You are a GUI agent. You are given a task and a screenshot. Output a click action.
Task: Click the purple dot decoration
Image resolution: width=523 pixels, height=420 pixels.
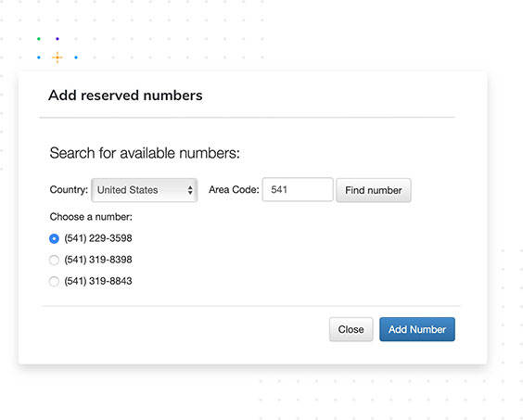coord(57,39)
